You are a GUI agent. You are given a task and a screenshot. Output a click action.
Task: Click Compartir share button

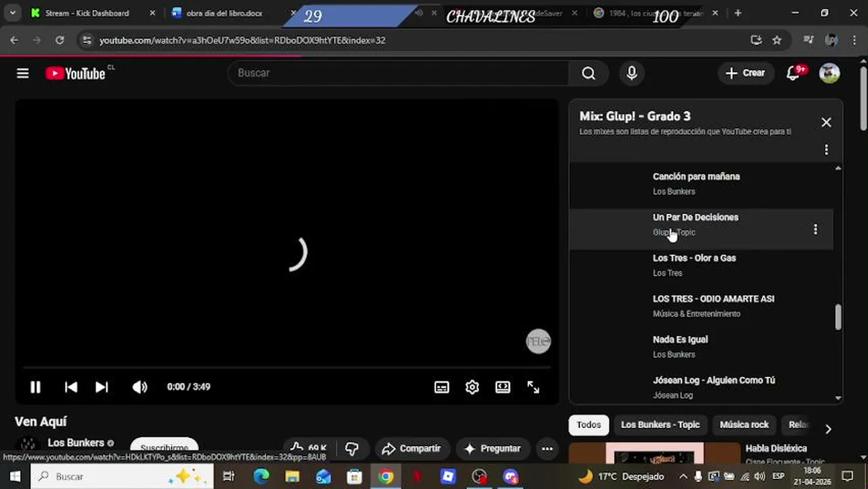412,449
